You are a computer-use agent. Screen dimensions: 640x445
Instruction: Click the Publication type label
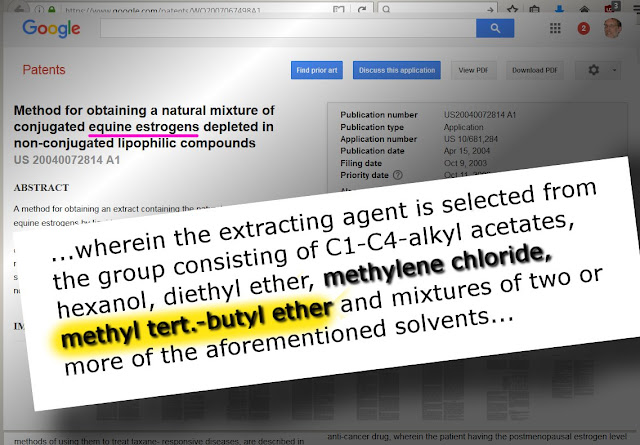372,127
